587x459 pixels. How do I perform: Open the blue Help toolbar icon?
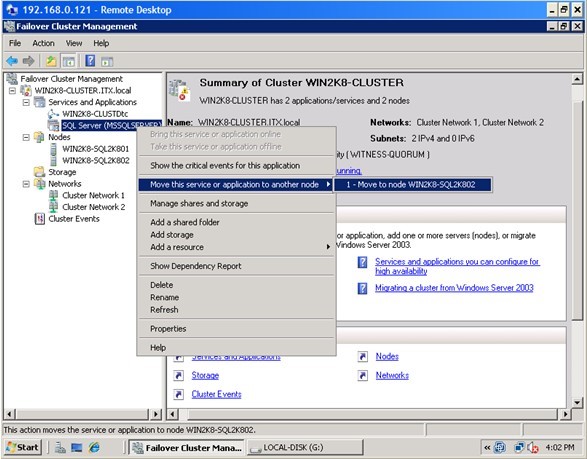pos(90,60)
